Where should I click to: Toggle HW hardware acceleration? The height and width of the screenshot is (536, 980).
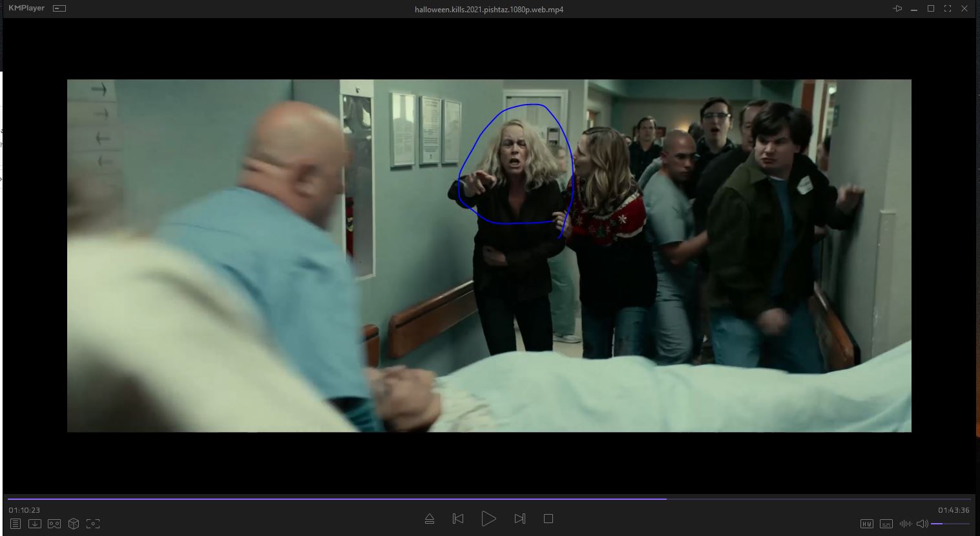click(x=867, y=524)
